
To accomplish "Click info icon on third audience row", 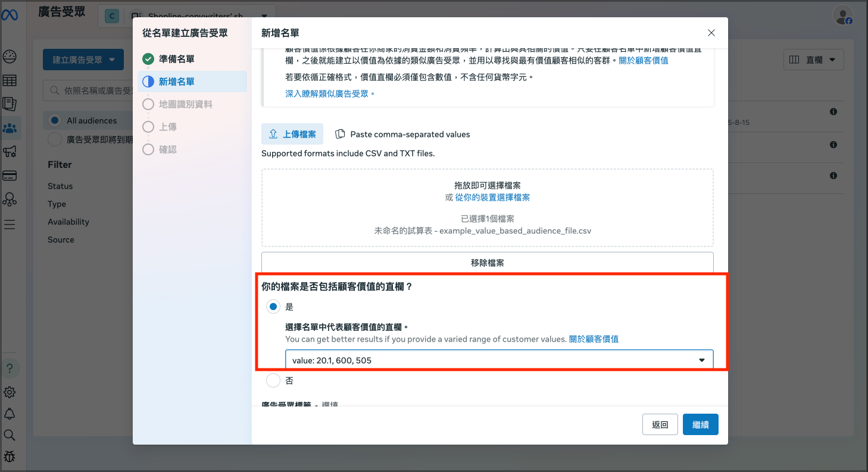I will click(833, 176).
